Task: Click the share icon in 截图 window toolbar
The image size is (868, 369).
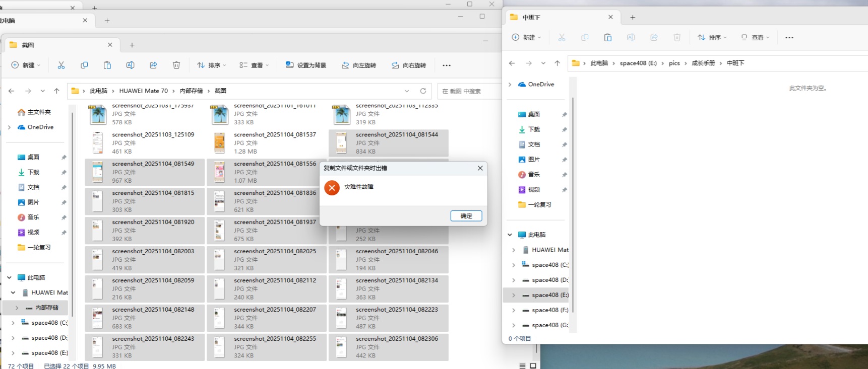Action: 153,65
